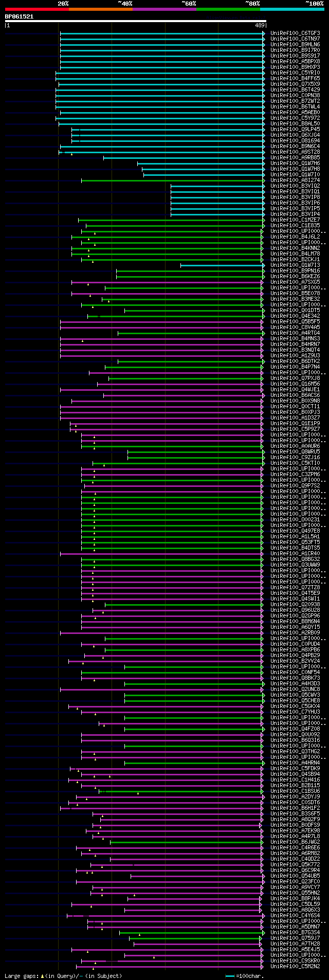This screenshot has height=980, width=329.
Task: Select the query label BP061521
Action: [20, 16]
